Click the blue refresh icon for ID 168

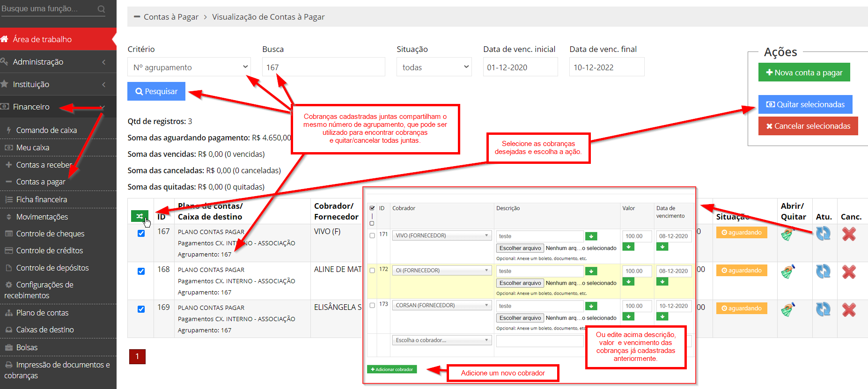pos(823,272)
